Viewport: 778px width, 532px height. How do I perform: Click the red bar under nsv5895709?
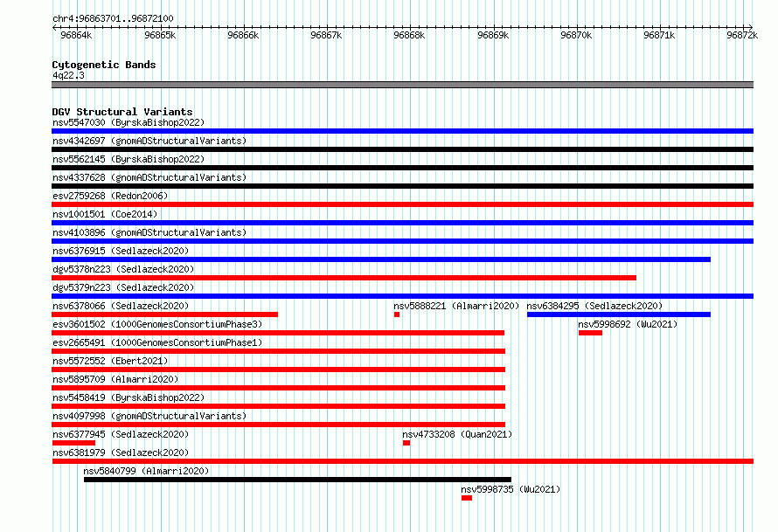(278, 388)
